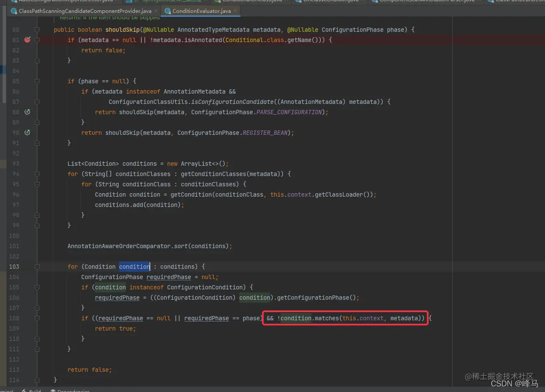Click fold end marker at line 89

click(x=37, y=122)
